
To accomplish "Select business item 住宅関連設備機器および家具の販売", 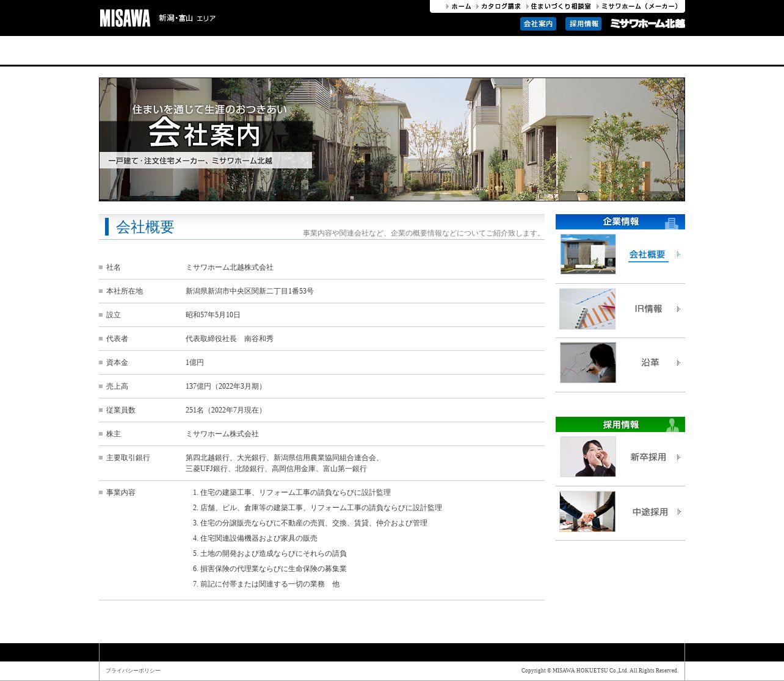I will (259, 538).
